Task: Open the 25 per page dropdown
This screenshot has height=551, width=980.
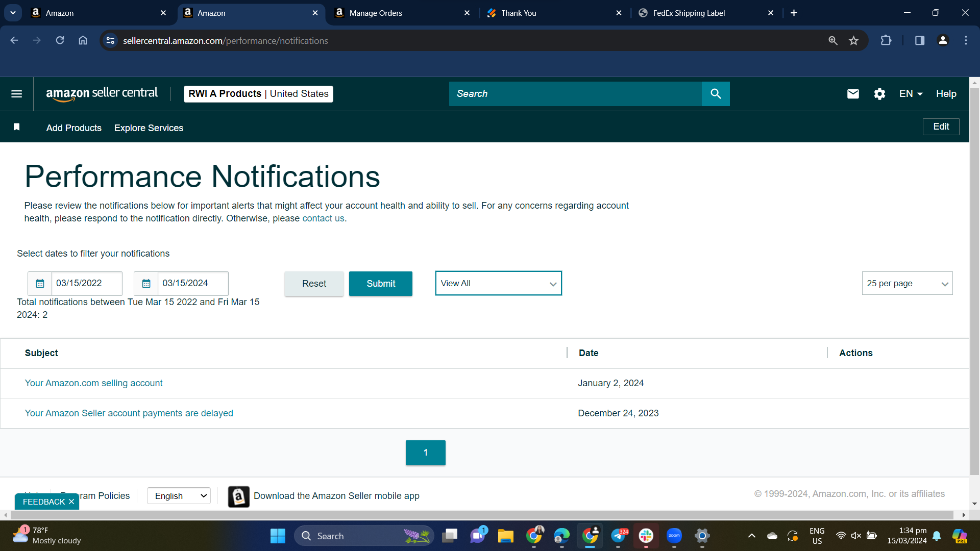Action: (x=907, y=283)
